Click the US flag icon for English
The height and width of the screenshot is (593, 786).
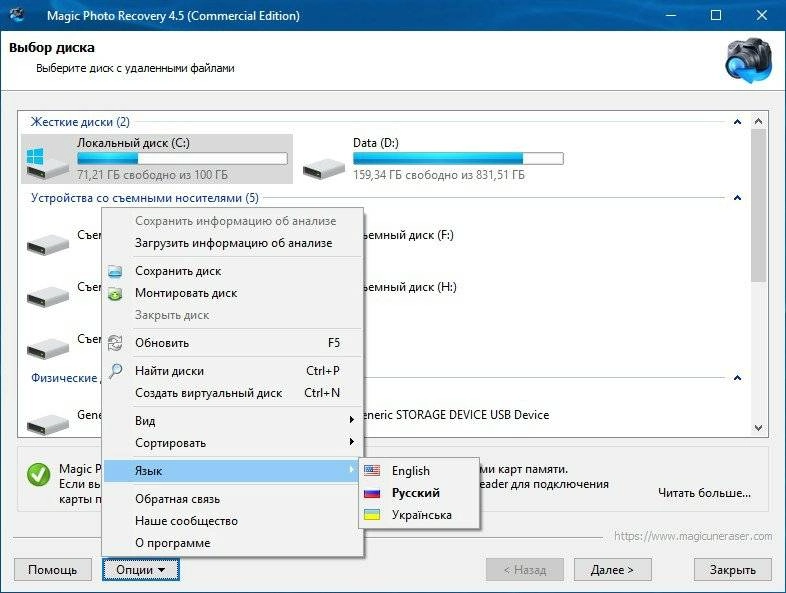pos(372,470)
